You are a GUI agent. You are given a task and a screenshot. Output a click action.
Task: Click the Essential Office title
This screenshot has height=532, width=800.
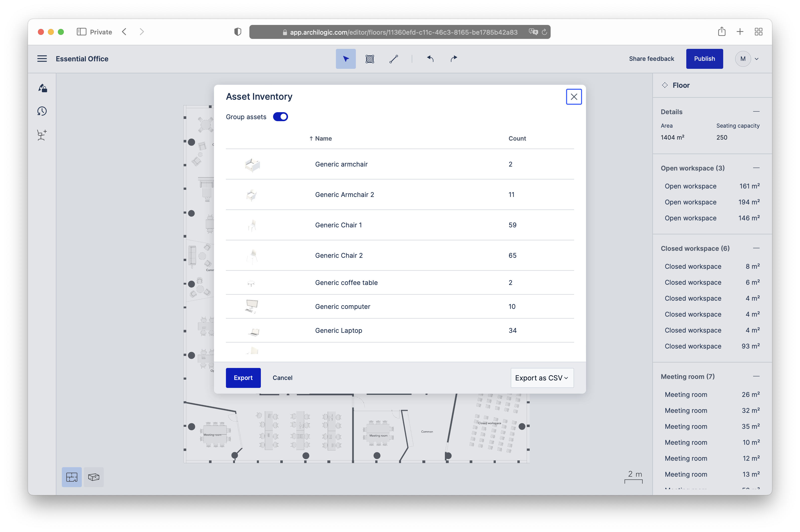pos(82,59)
